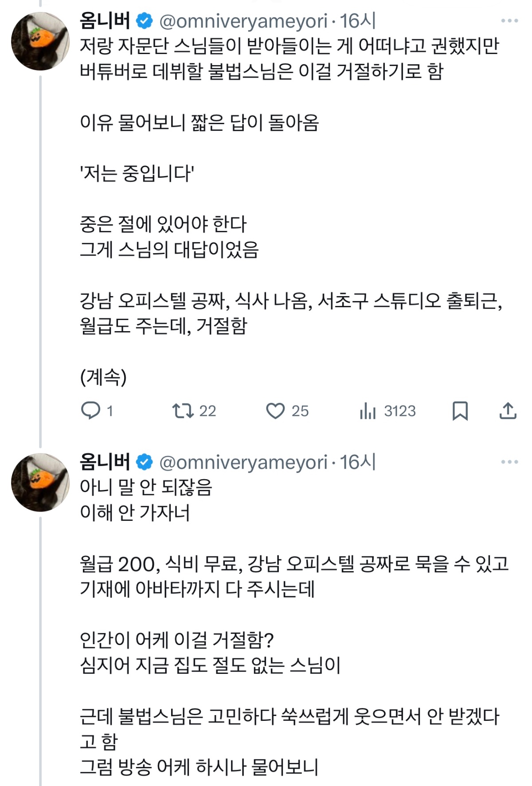
Task: Click the verified badge on the first tweet
Action: 144,20
